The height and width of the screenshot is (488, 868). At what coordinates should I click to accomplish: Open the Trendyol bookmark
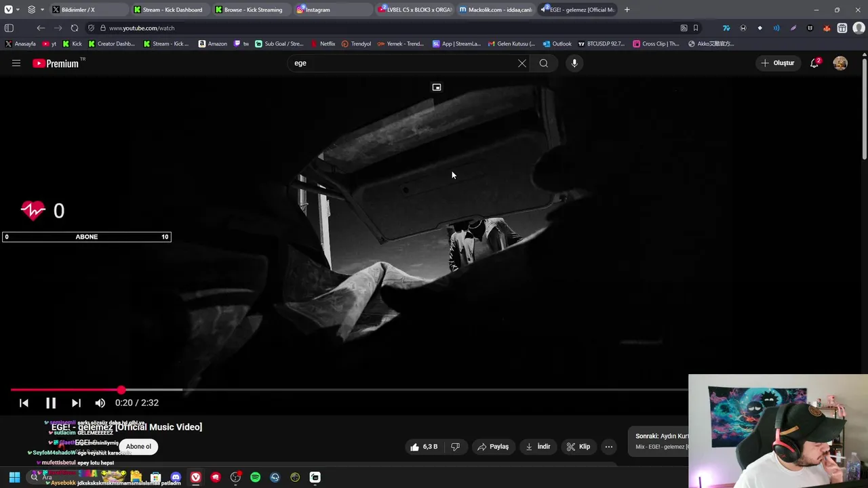click(x=356, y=43)
